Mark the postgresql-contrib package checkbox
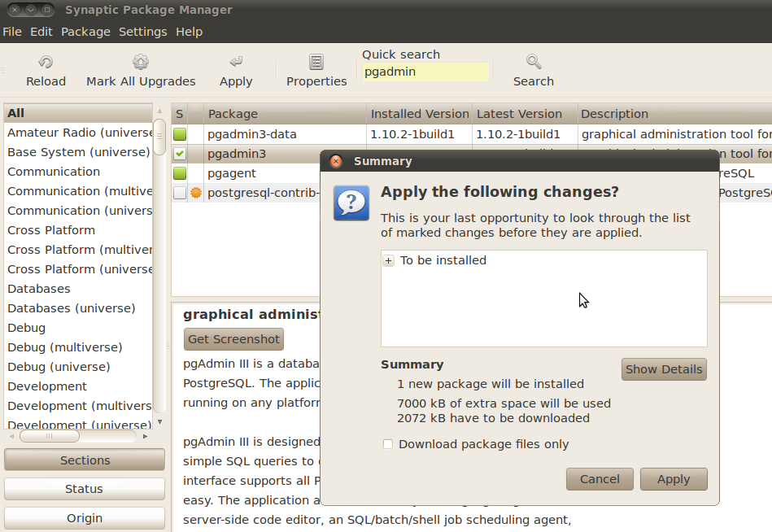This screenshot has width=772, height=532. 180,193
